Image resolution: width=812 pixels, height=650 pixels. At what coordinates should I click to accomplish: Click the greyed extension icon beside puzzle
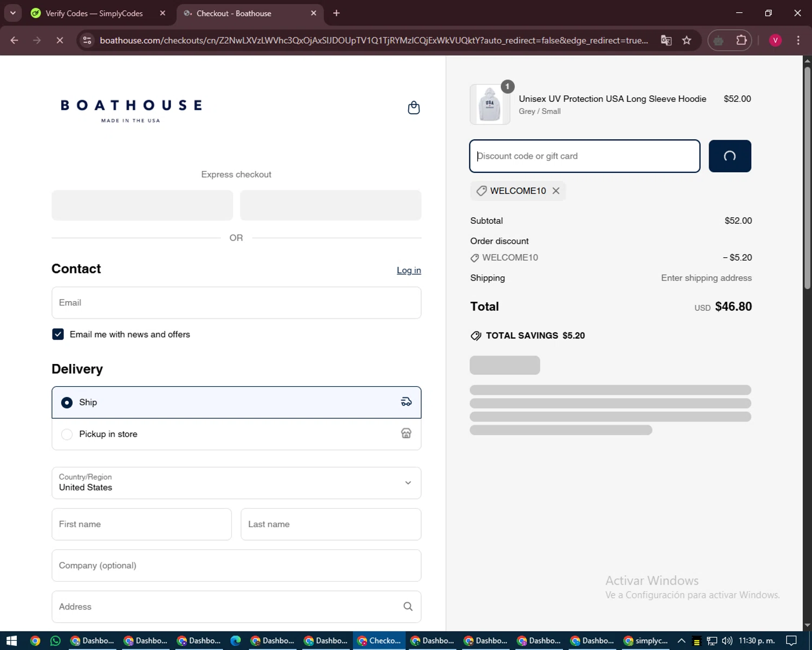coord(718,40)
